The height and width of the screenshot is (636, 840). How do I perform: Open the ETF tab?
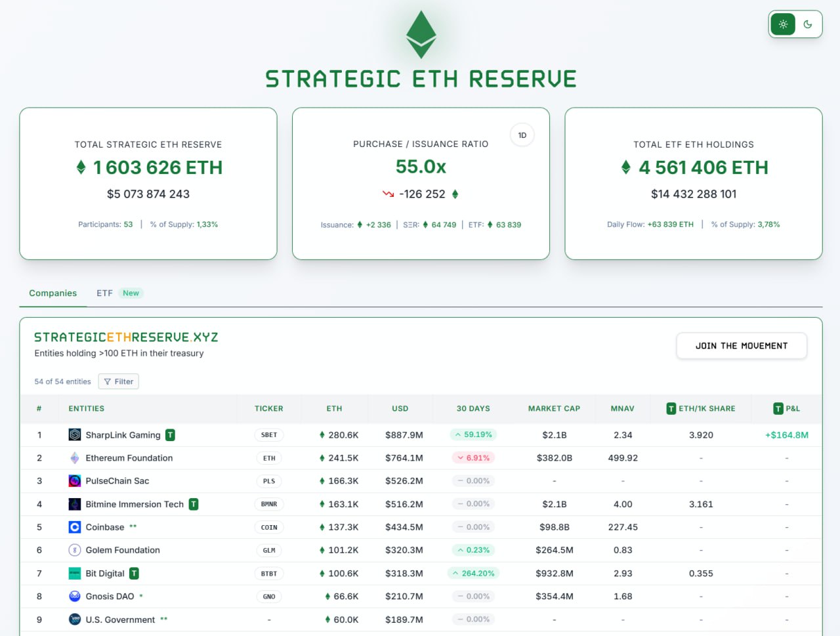point(104,293)
